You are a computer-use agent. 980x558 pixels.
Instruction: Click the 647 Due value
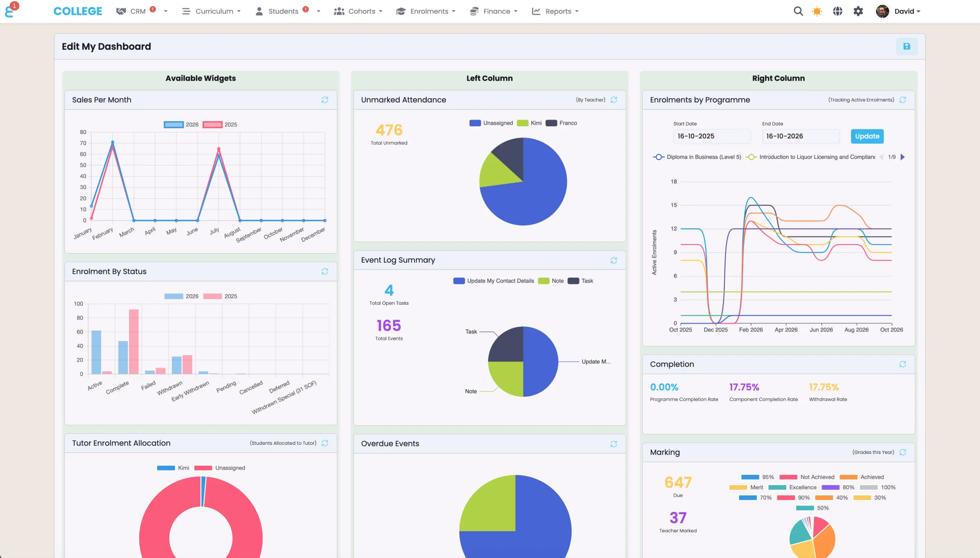coord(678,482)
